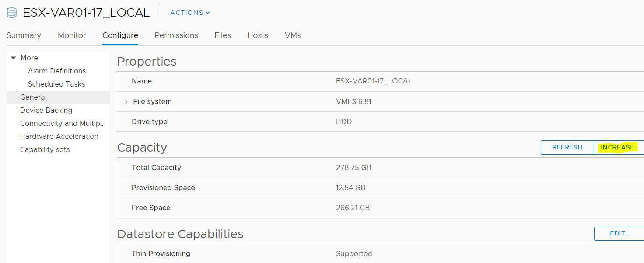Screen dimensions: 644x263
Task: View the VMs tab
Action: 292,35
